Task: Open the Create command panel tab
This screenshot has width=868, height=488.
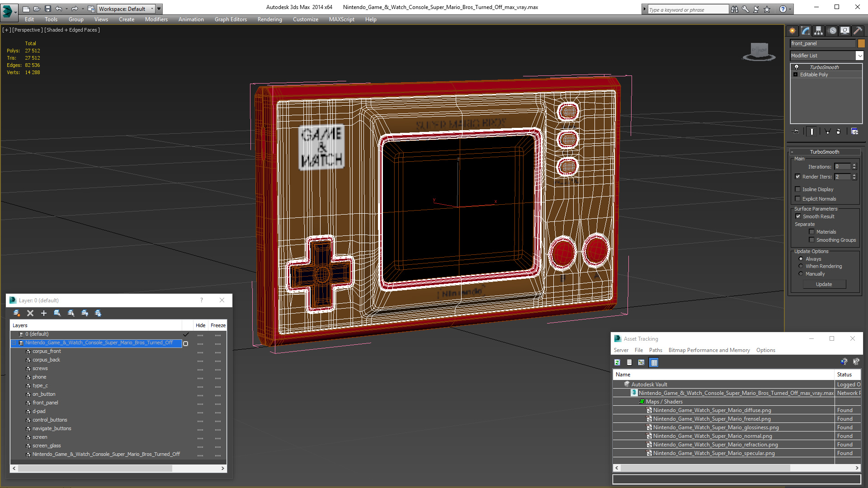Action: click(x=792, y=31)
